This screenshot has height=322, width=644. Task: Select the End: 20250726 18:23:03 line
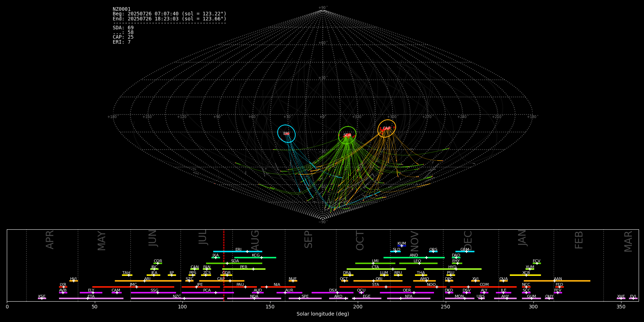[170, 19]
